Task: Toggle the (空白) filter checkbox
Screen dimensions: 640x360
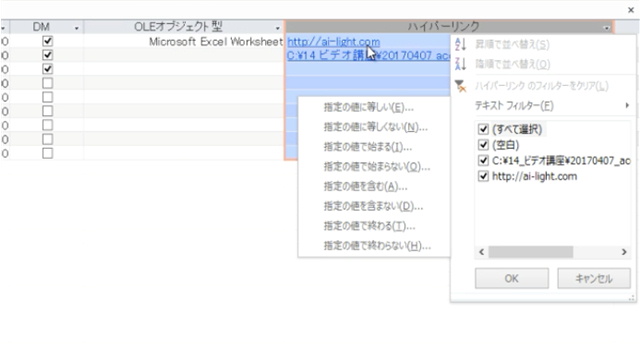Action: click(483, 145)
